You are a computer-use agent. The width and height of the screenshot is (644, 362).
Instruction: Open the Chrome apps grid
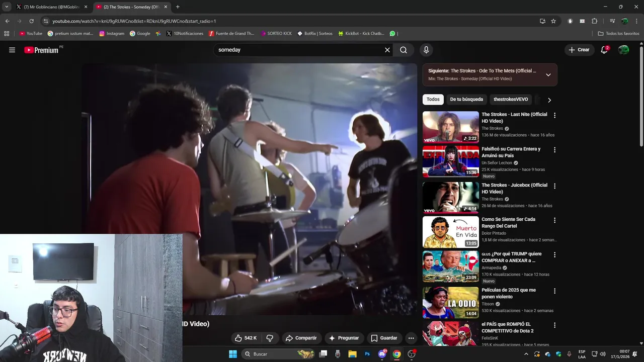coord(7,34)
